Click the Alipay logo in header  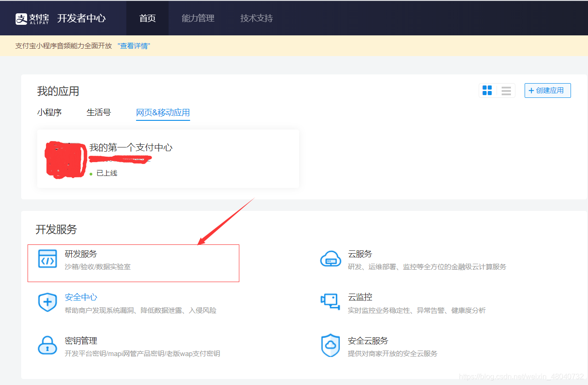point(32,18)
